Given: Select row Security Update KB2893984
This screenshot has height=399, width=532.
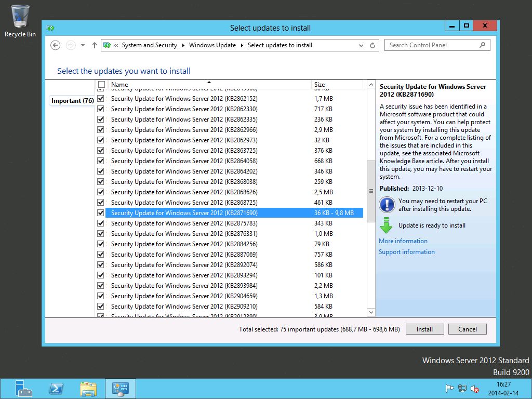Looking at the screenshot, I should click(234, 286).
